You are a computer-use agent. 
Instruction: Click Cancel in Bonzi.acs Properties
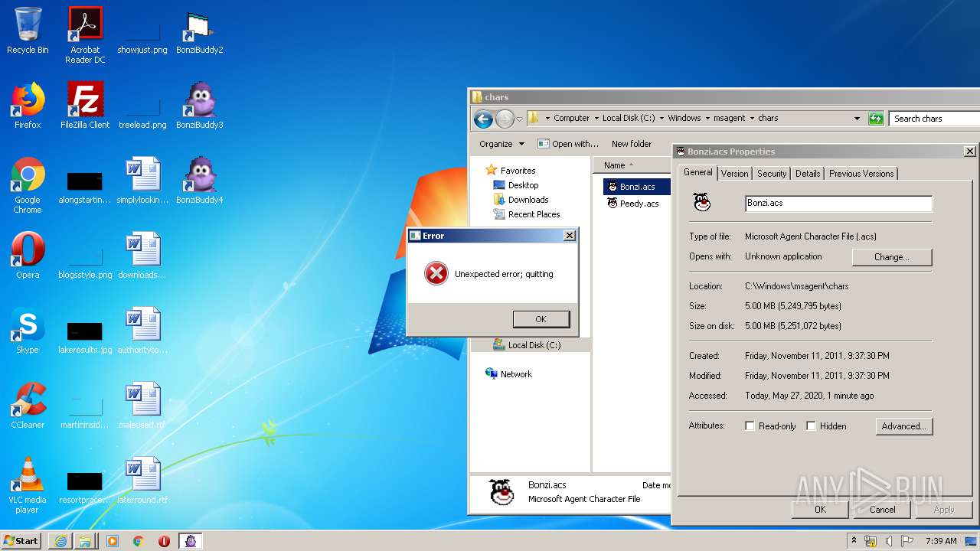coord(882,510)
